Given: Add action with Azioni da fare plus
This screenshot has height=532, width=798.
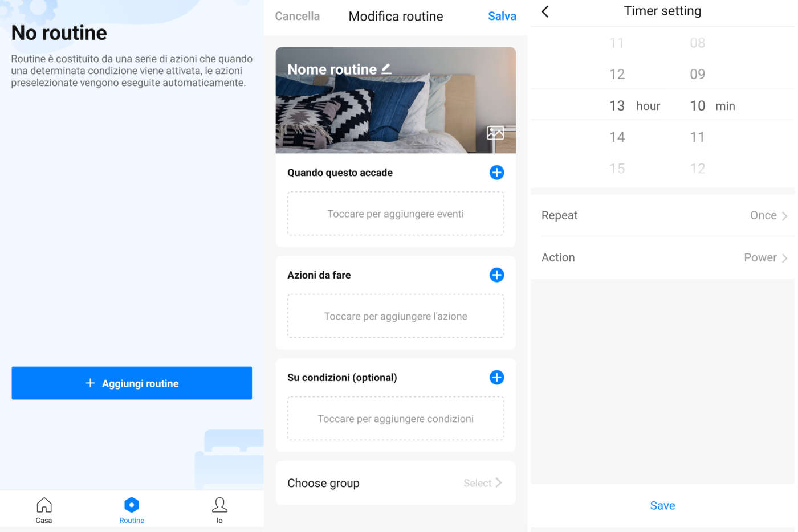Looking at the screenshot, I should (496, 275).
